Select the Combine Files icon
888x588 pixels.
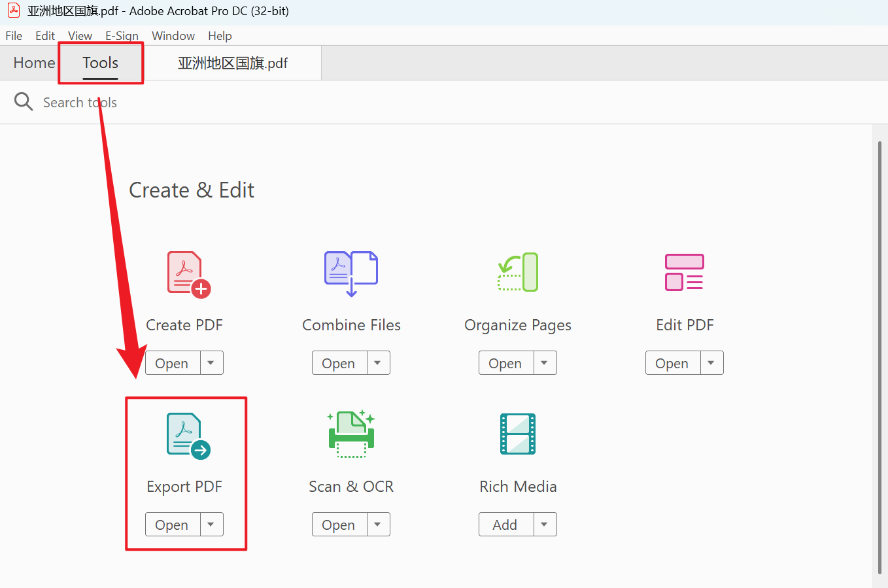(x=351, y=273)
